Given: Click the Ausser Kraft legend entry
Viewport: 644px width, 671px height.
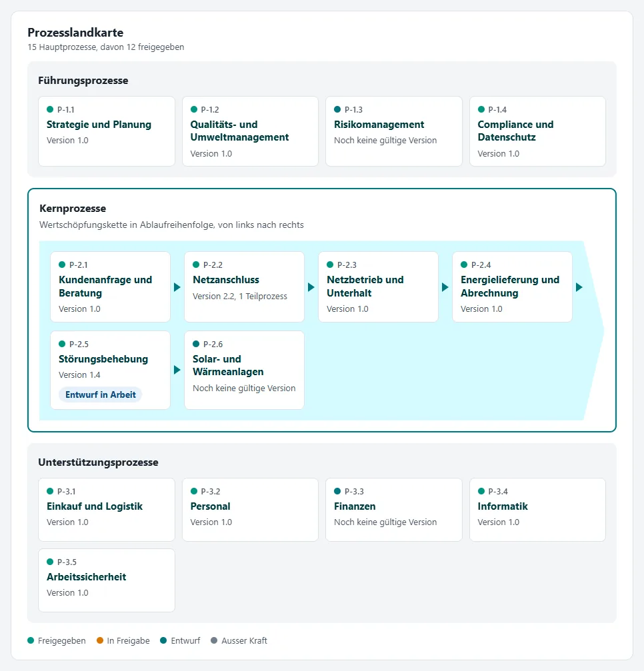Looking at the screenshot, I should tap(239, 640).
